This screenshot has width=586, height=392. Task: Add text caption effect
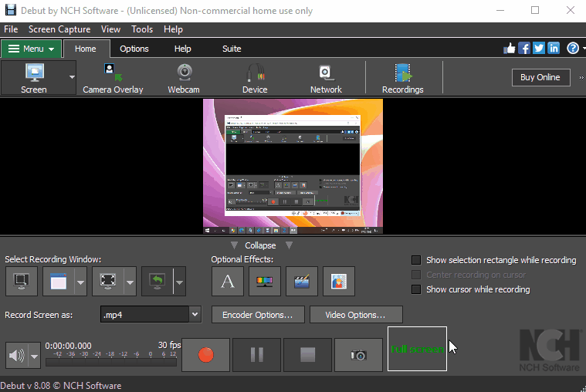point(228,282)
